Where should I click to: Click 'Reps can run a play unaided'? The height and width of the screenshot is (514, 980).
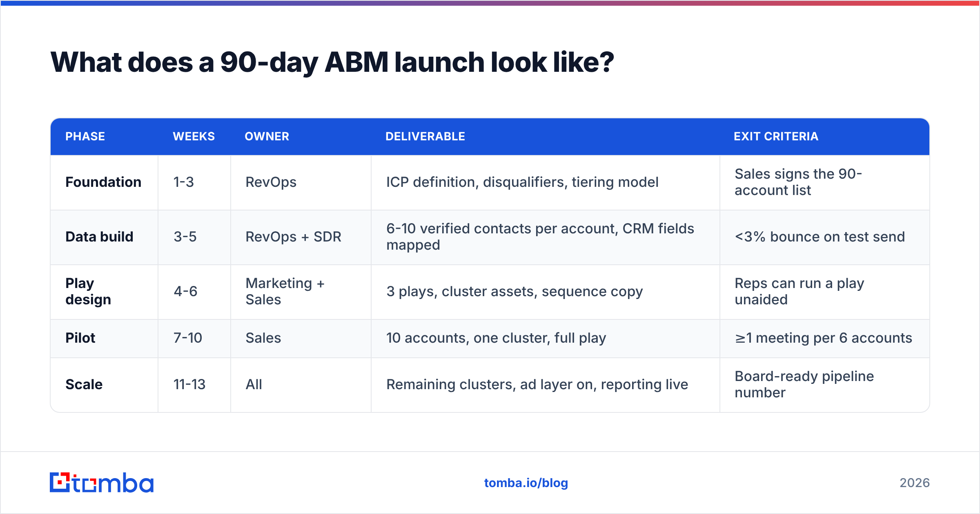(799, 291)
